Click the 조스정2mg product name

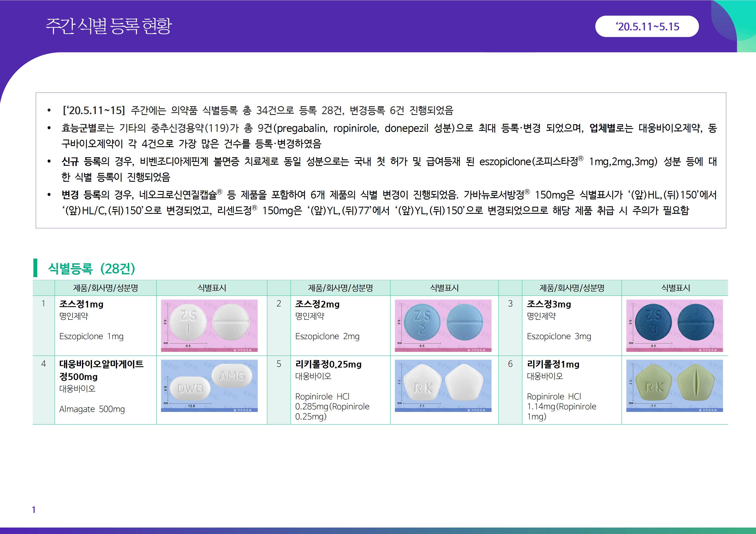click(x=317, y=304)
